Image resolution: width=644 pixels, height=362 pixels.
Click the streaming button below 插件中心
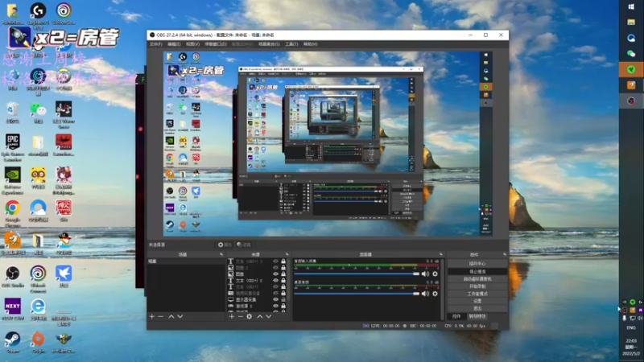coord(477,271)
